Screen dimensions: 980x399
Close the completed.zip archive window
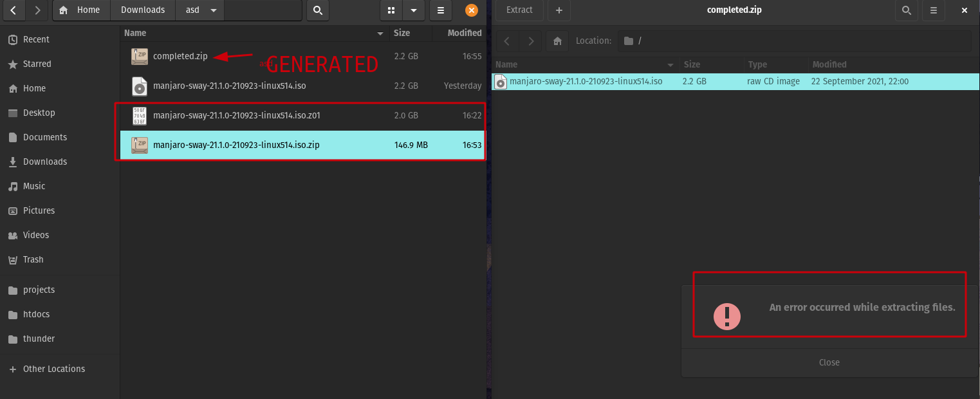[964, 10]
